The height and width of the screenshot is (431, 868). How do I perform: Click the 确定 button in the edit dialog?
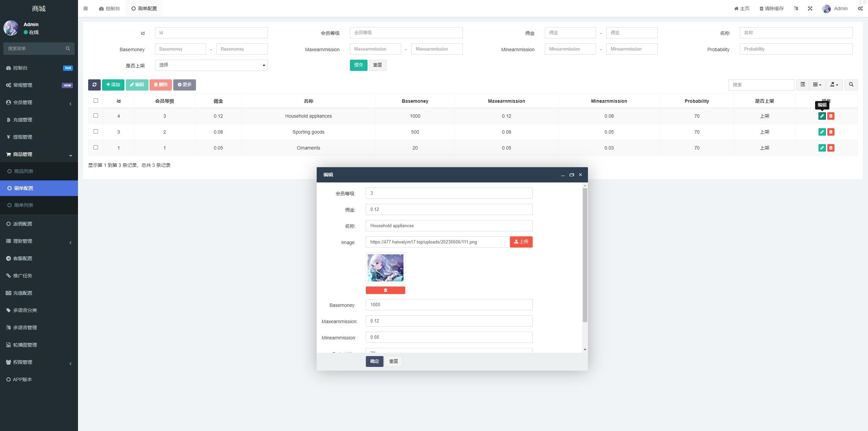(x=374, y=361)
